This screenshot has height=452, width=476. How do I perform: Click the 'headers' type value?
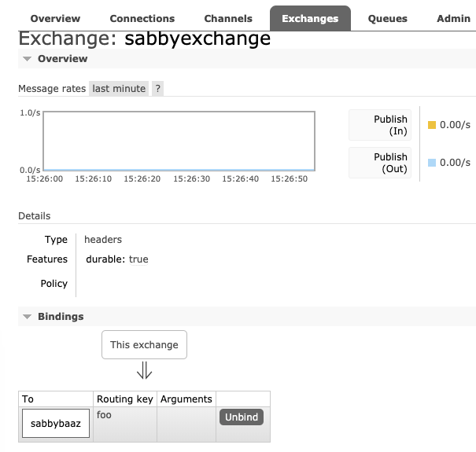[103, 239]
